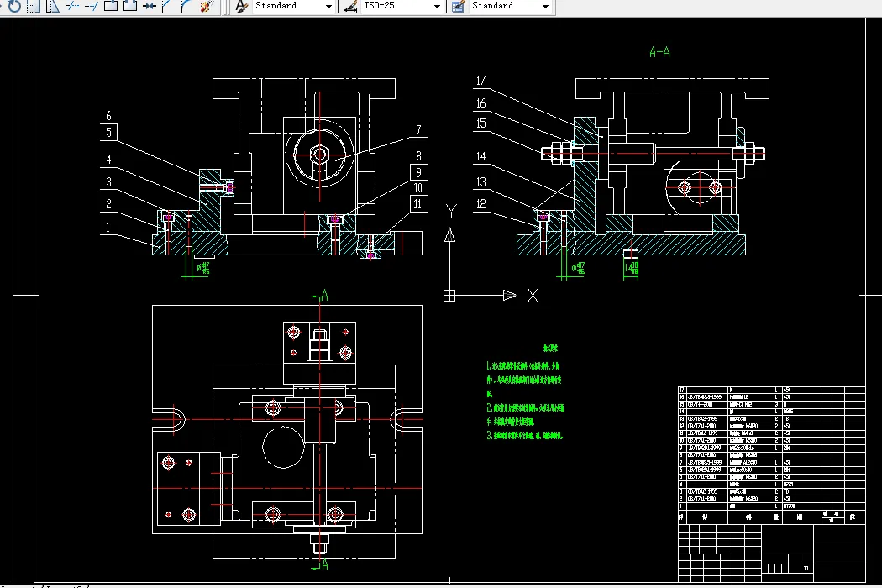Open the Dimension Style manager icon

[350, 6]
